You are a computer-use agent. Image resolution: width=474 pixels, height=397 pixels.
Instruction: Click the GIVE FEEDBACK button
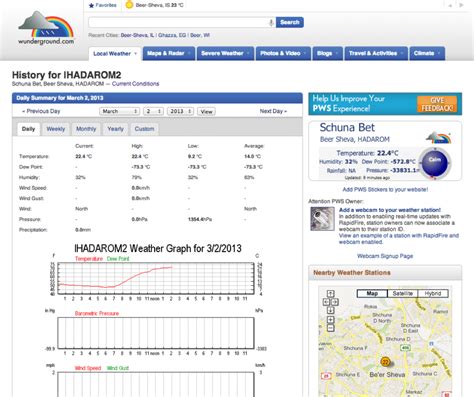(437, 104)
